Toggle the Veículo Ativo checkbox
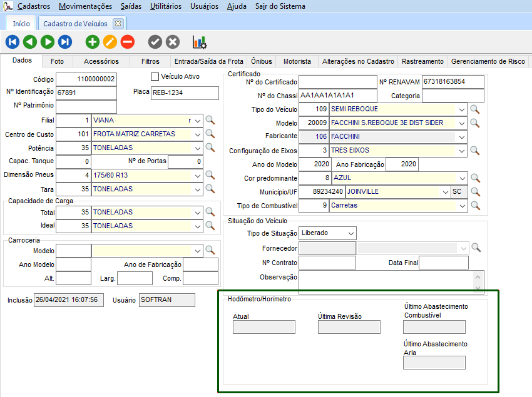 155,77
